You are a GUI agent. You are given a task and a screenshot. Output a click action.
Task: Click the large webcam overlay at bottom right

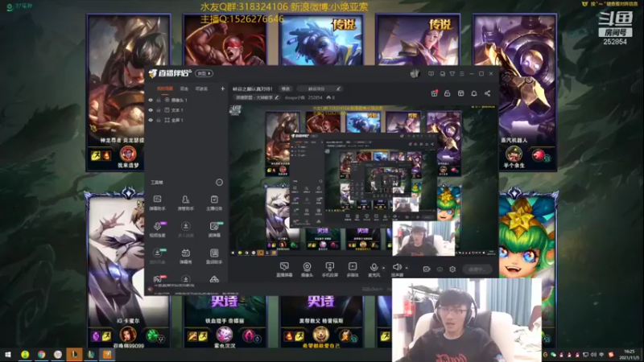coord(467,320)
